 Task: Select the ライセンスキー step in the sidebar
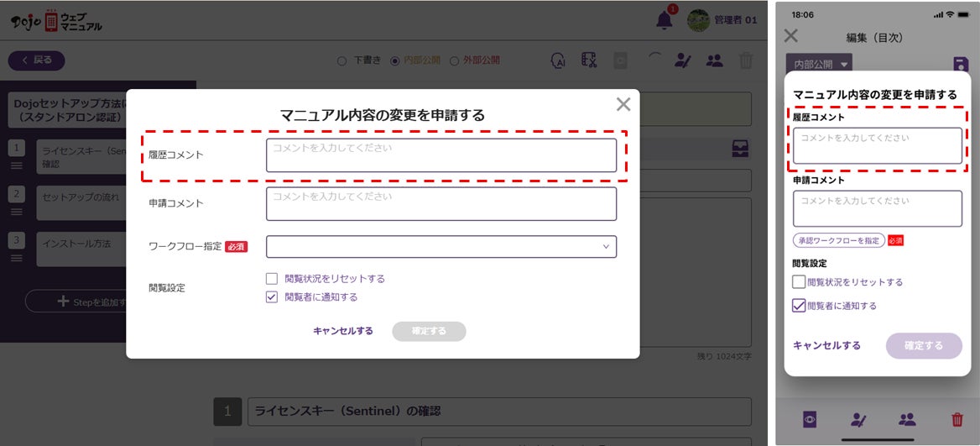coord(81,157)
